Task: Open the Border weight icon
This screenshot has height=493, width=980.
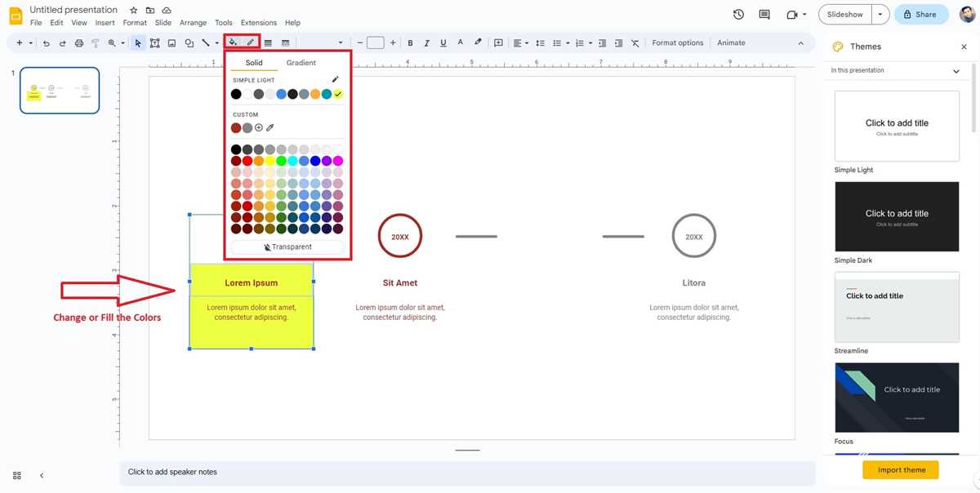Action: [x=268, y=43]
